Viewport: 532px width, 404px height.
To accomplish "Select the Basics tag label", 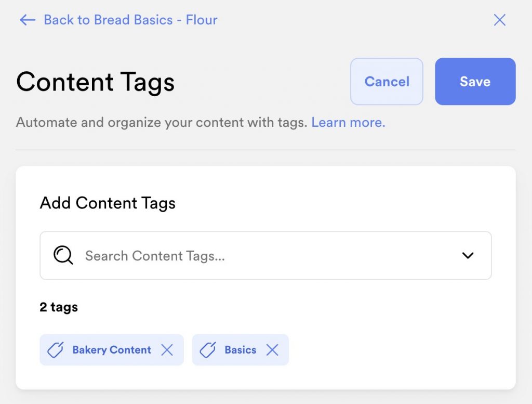I will (x=240, y=350).
